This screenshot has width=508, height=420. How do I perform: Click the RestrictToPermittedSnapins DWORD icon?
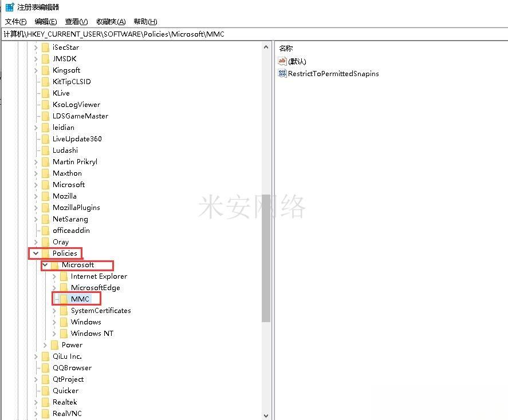click(282, 73)
